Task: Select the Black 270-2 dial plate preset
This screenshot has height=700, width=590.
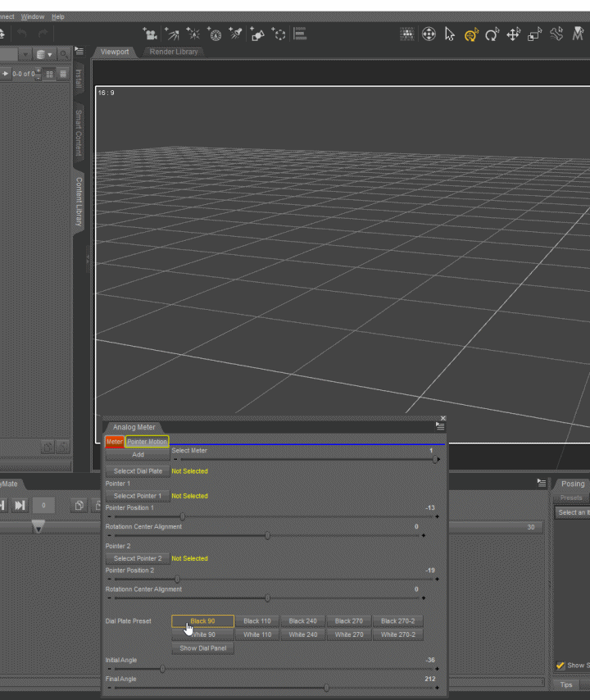Action: click(x=397, y=621)
